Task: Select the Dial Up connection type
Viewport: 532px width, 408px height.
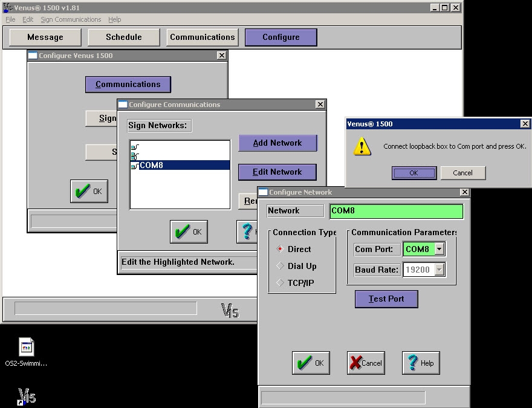Action: [281, 266]
